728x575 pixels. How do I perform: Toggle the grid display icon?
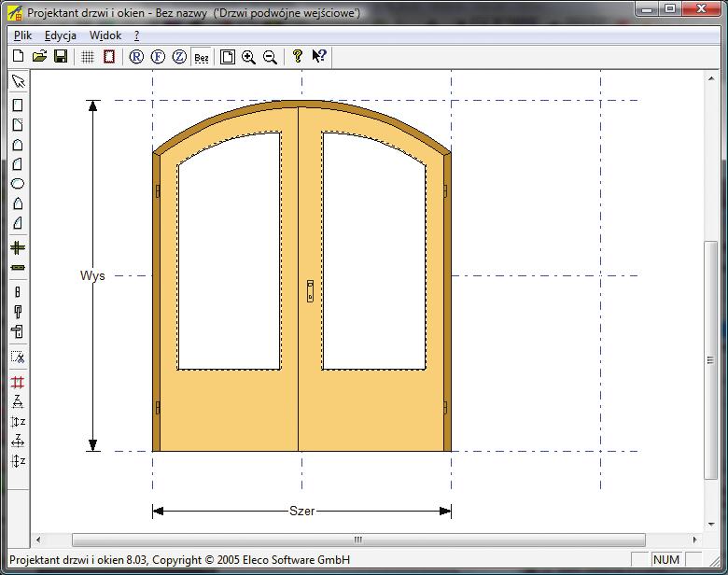tap(88, 57)
